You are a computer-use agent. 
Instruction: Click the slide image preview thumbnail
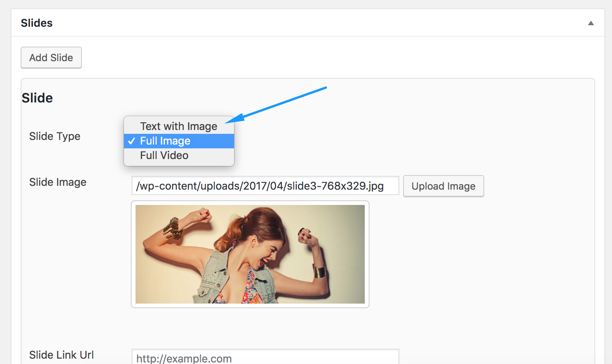[250, 254]
